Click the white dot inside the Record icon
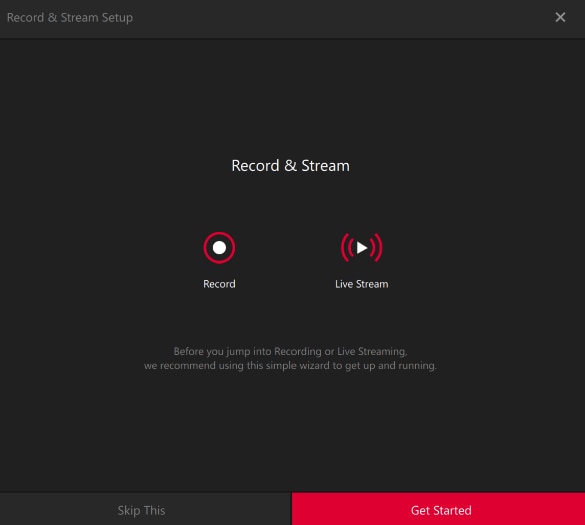The width and height of the screenshot is (585, 525). [x=219, y=248]
